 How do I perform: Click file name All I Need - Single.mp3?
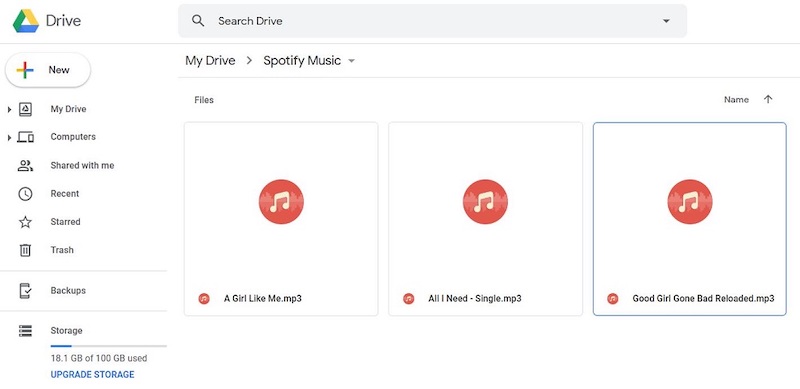point(475,299)
